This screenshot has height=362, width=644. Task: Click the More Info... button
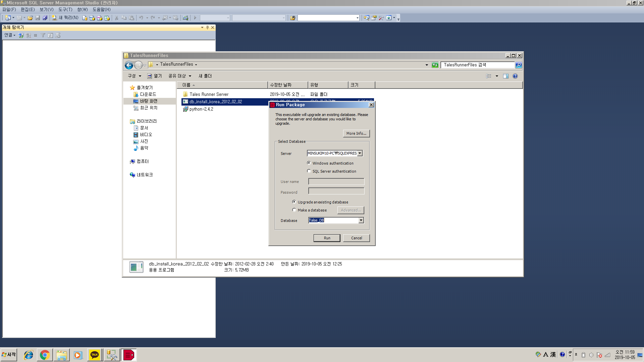pos(357,133)
